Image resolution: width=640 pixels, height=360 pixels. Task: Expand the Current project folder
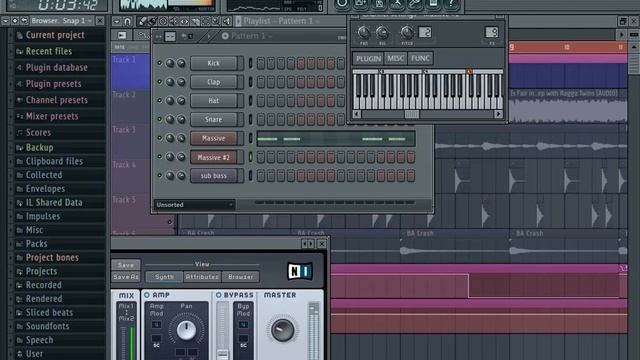(55, 36)
